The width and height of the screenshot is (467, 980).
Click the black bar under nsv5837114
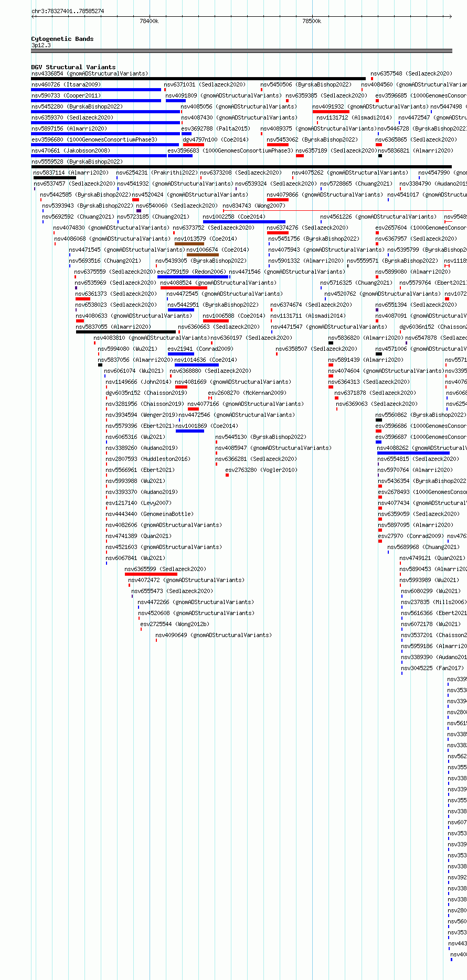[x=55, y=178]
